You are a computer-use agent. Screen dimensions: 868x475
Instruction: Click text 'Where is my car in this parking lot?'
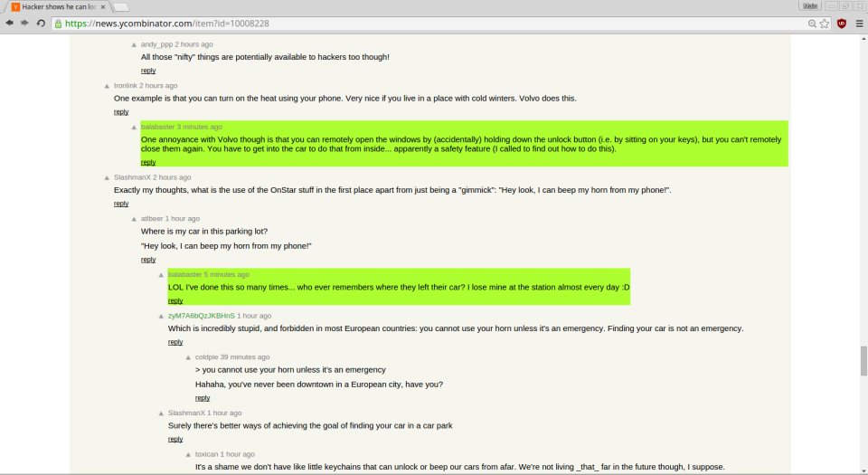204,232
